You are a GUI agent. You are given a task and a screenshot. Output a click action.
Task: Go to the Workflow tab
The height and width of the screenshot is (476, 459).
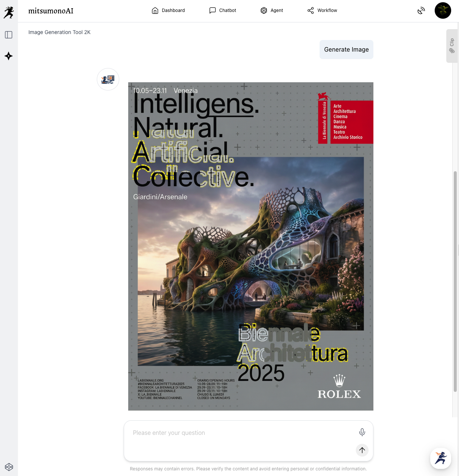coord(322,10)
